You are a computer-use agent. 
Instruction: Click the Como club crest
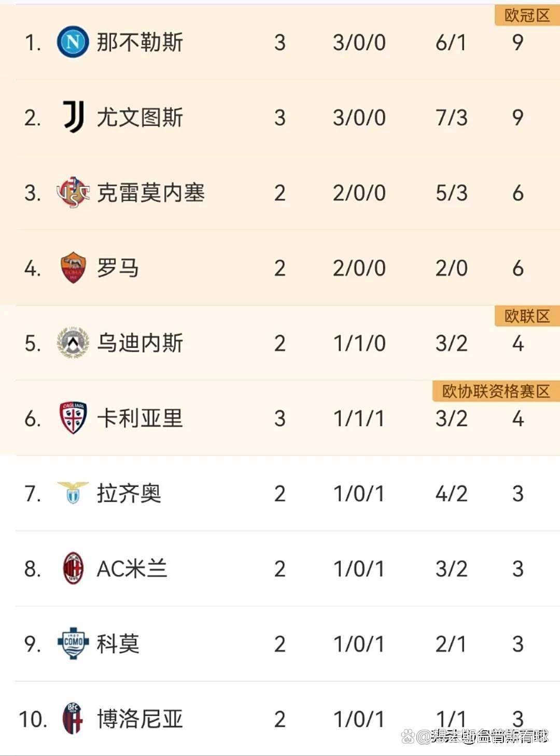pyautogui.click(x=73, y=643)
